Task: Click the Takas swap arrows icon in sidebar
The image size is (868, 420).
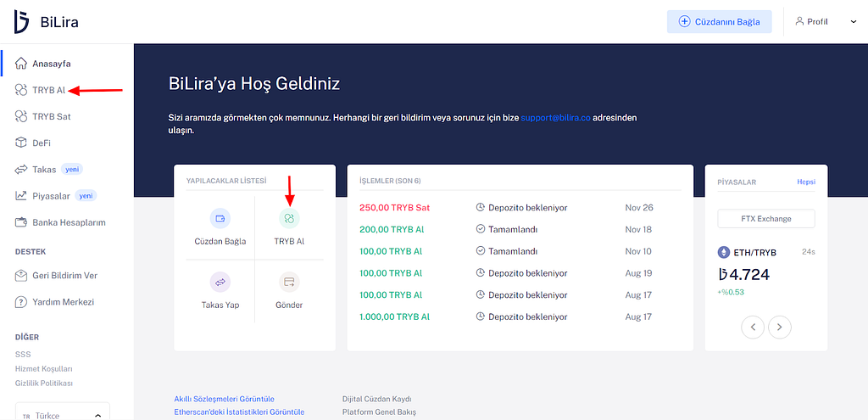Action: [21, 170]
